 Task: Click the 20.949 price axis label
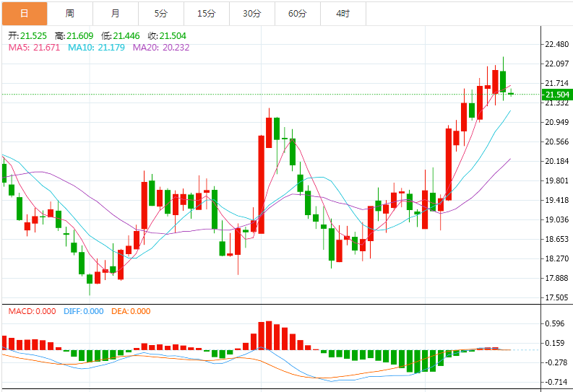(x=557, y=122)
